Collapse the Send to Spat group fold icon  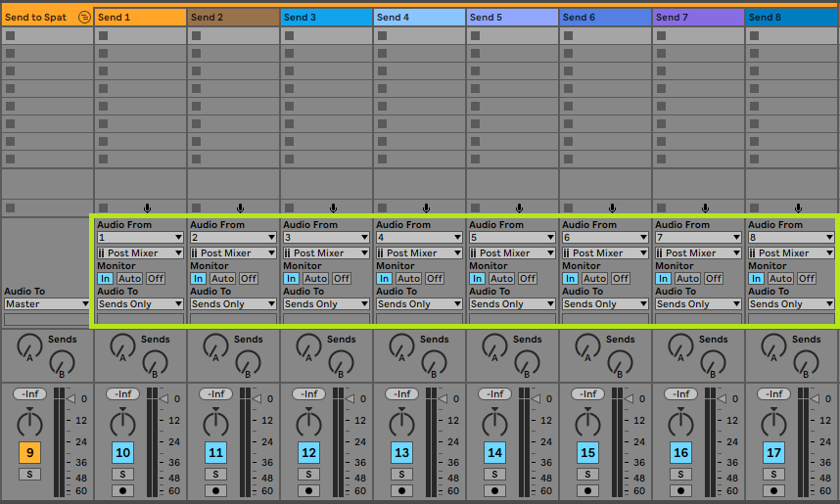point(84,18)
